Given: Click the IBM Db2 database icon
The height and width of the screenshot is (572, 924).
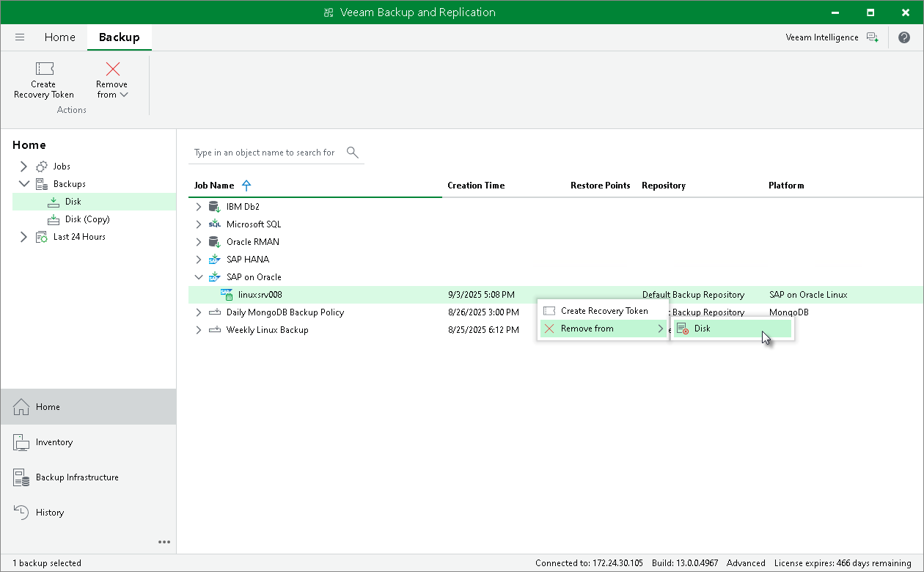Looking at the screenshot, I should pos(214,207).
